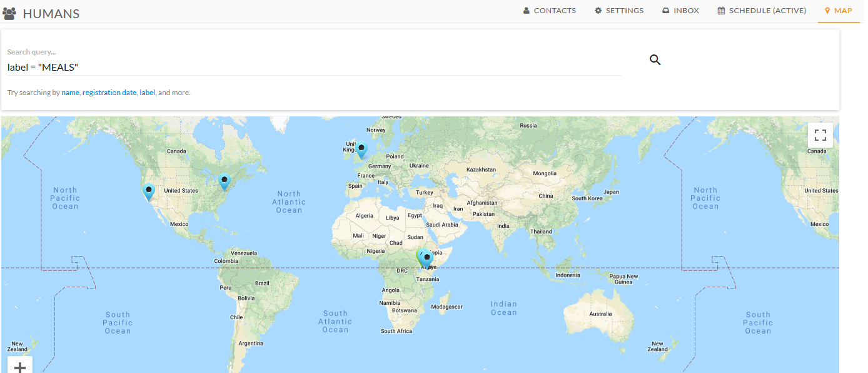Select the map pin in eastern United States
This screenshot has height=373, width=868.
225,182
